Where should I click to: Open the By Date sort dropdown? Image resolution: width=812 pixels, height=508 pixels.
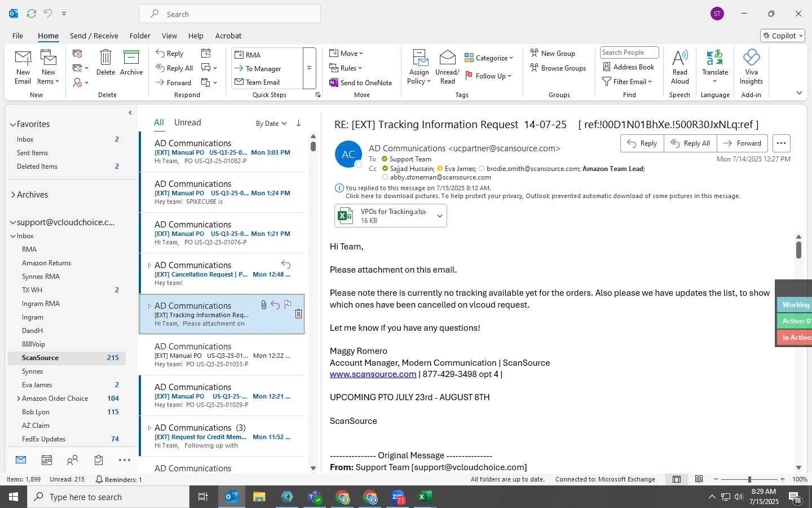point(271,124)
